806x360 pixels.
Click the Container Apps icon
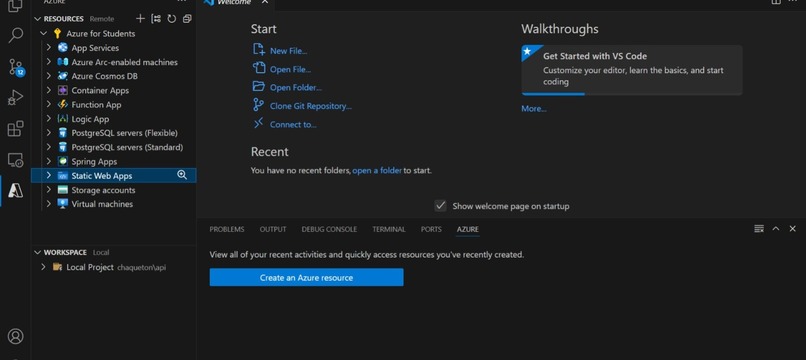[x=63, y=90]
